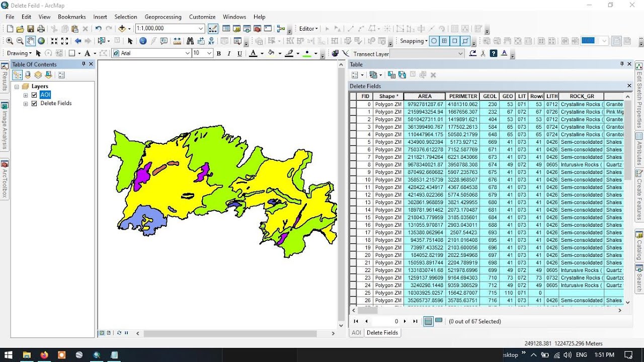Toggle Vertex Snapping on Snapping toolbar

coord(455,41)
